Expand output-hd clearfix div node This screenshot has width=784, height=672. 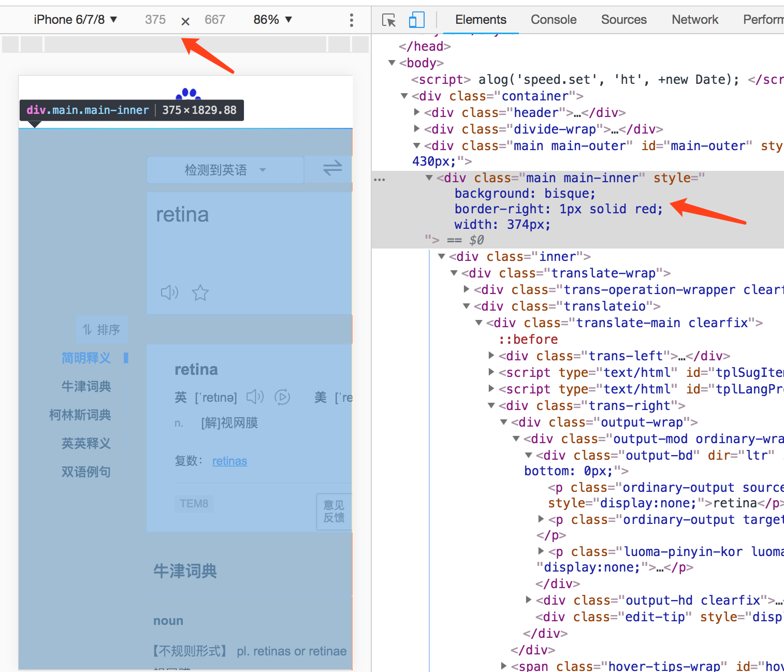[x=529, y=600]
